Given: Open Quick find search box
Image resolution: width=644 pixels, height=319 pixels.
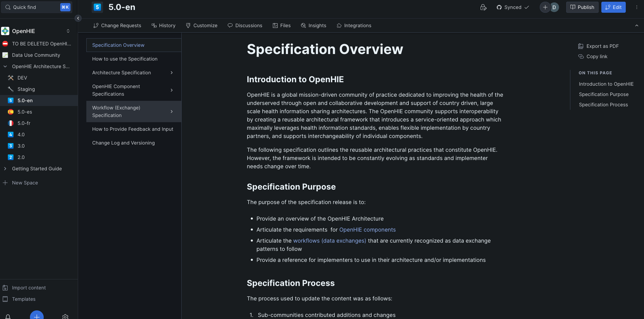Looking at the screenshot, I should [36, 7].
